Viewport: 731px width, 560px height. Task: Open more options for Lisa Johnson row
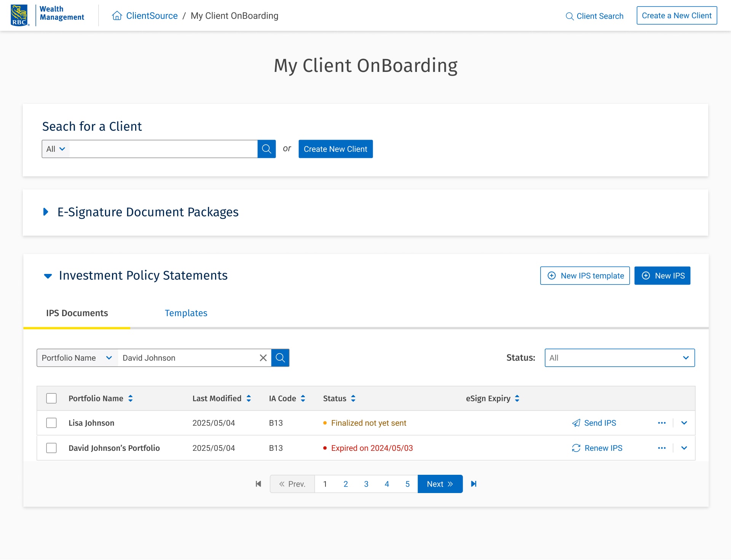[662, 423]
